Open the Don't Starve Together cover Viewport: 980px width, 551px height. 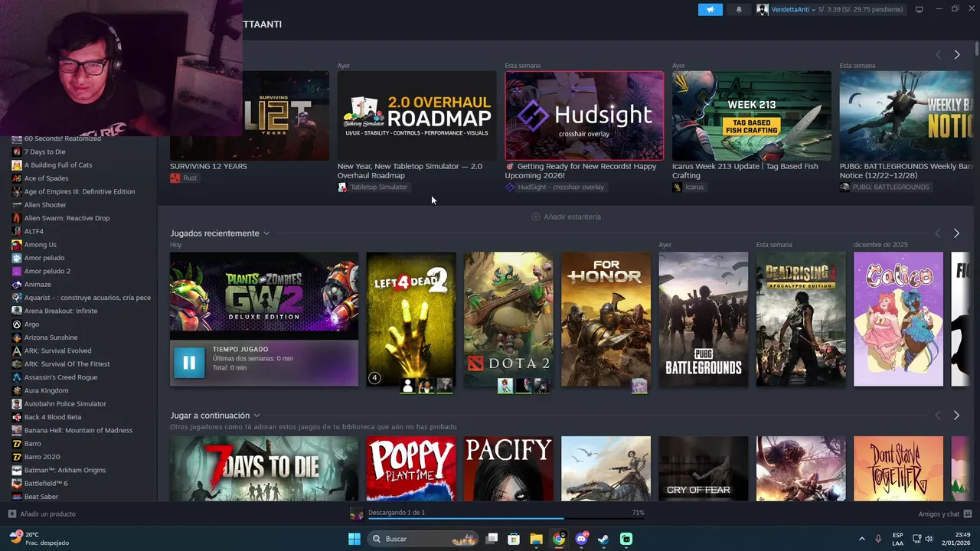pos(898,468)
